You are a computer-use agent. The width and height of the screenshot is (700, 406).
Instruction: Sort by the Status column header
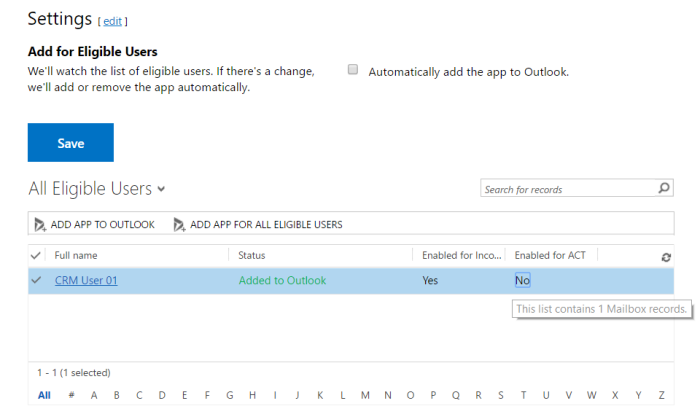[252, 256]
